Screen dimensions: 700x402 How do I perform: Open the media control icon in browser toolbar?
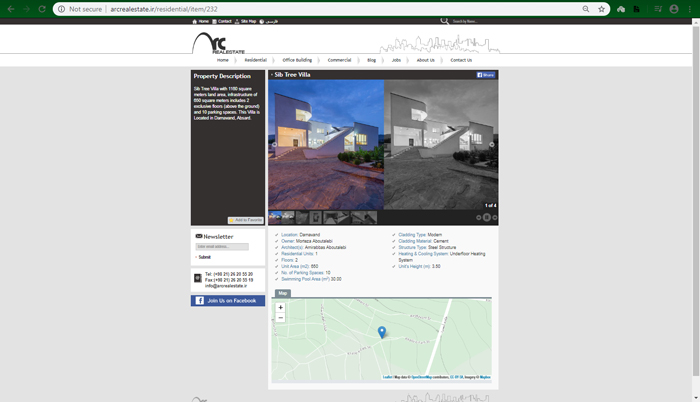click(x=658, y=9)
